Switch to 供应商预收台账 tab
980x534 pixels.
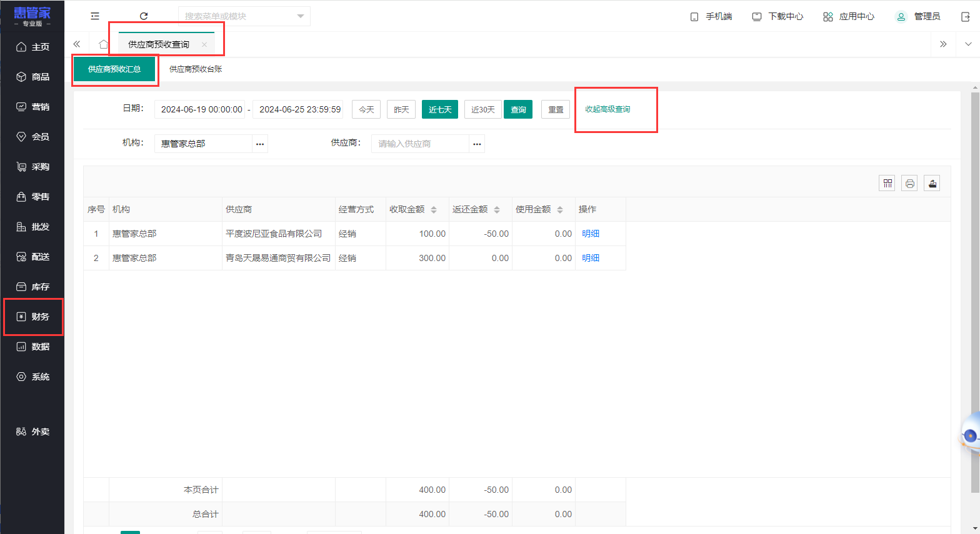196,69
